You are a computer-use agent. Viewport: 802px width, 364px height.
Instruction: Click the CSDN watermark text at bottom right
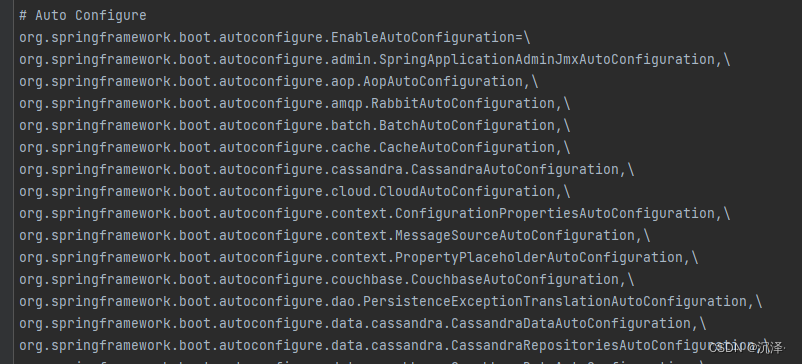click(746, 348)
